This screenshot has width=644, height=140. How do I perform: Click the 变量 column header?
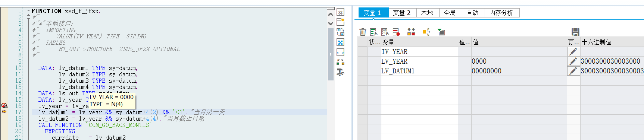click(420, 42)
